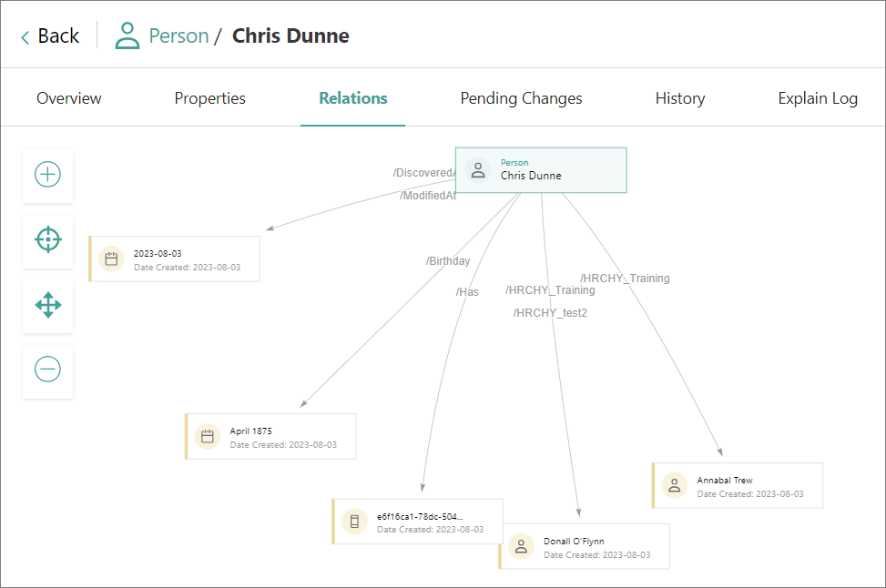Viewport: 886px width, 588px height.
Task: Click the person icon on Annabal Trew node
Action: [675, 485]
